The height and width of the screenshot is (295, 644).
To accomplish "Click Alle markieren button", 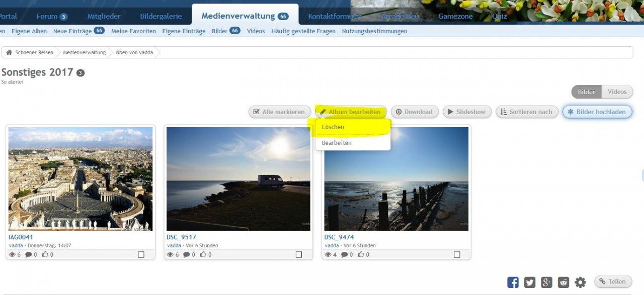I will tap(279, 112).
